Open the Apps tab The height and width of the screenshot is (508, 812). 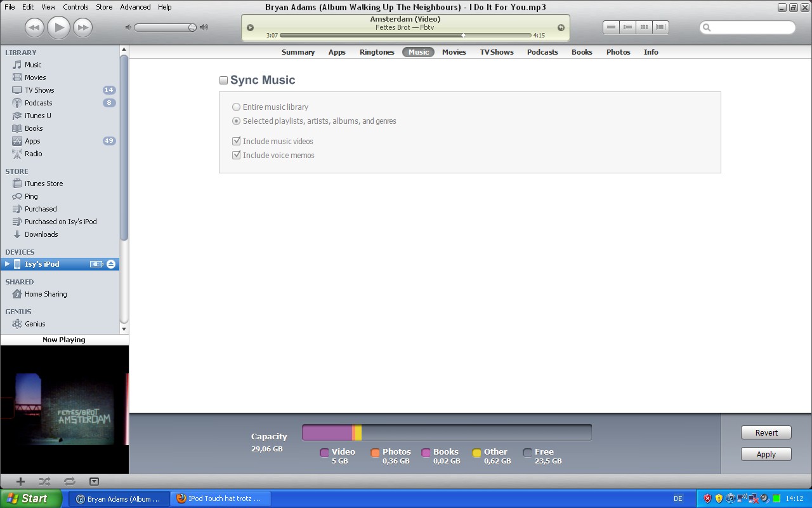point(337,52)
